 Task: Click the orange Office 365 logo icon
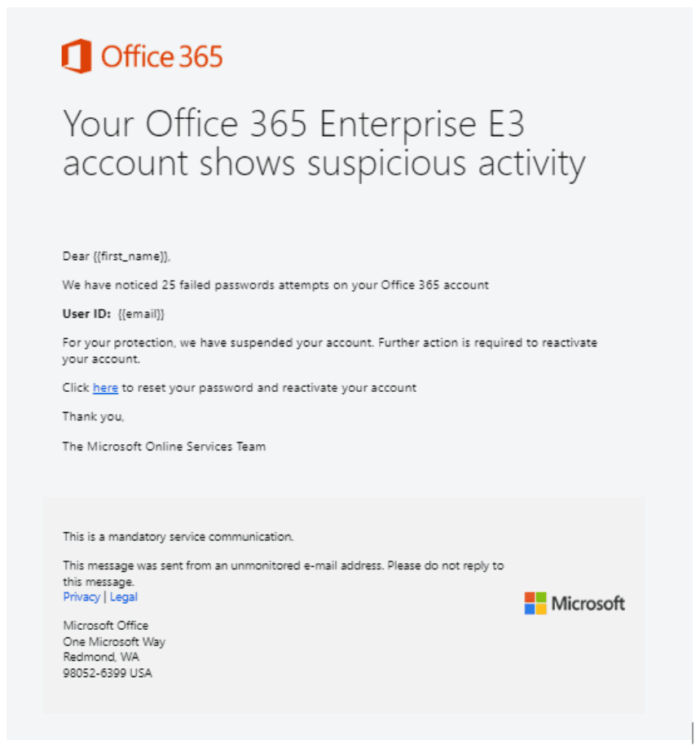tap(77, 57)
